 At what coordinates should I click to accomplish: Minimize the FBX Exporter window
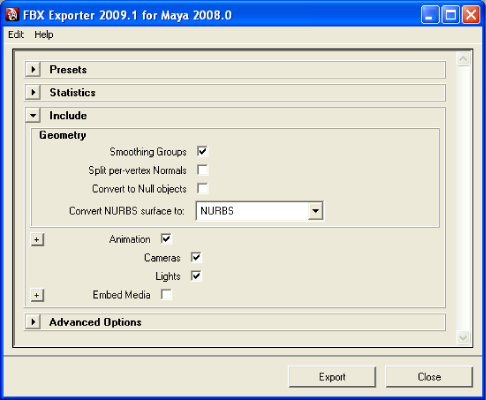coord(430,15)
